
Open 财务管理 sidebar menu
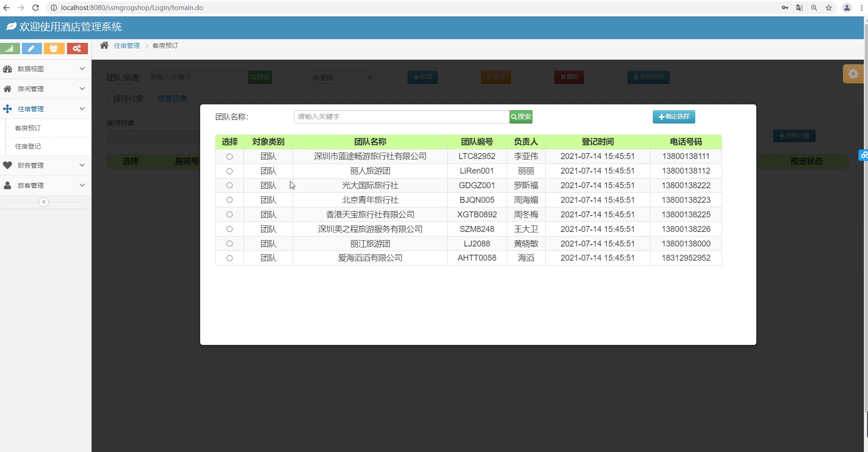point(46,165)
